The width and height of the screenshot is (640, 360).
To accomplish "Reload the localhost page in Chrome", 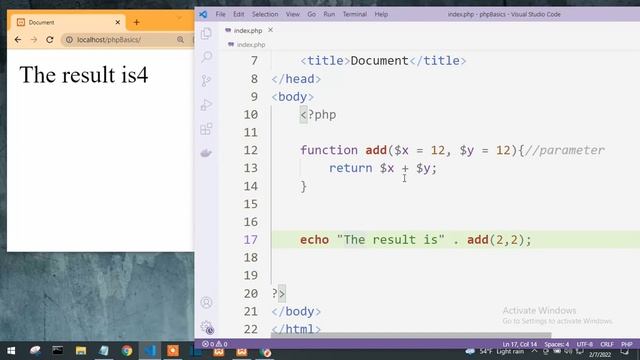I will pos(50,40).
